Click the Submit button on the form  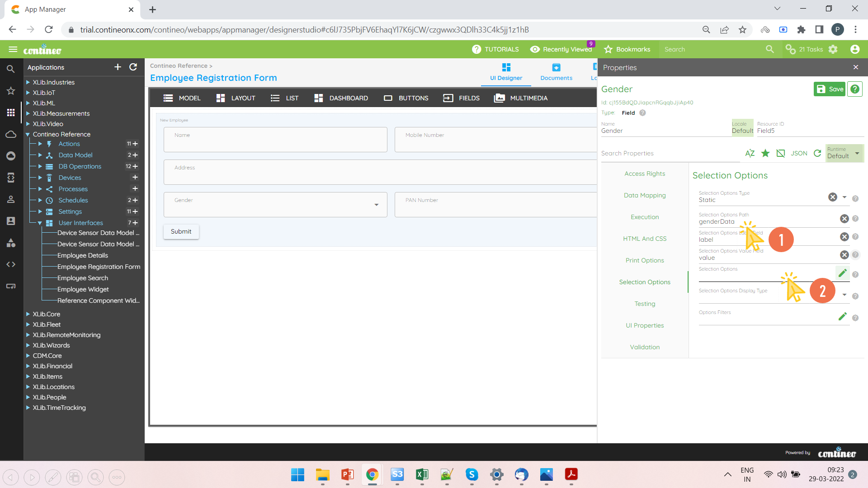181,231
